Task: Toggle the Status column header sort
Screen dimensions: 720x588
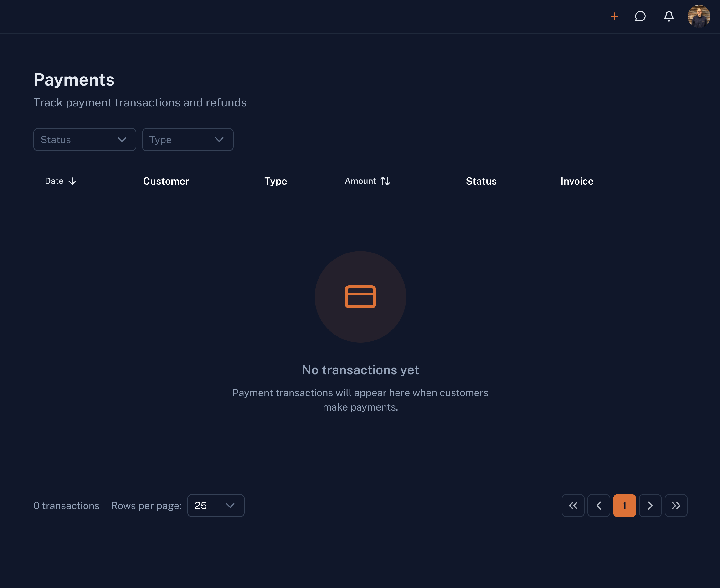Action: pyautogui.click(x=481, y=181)
